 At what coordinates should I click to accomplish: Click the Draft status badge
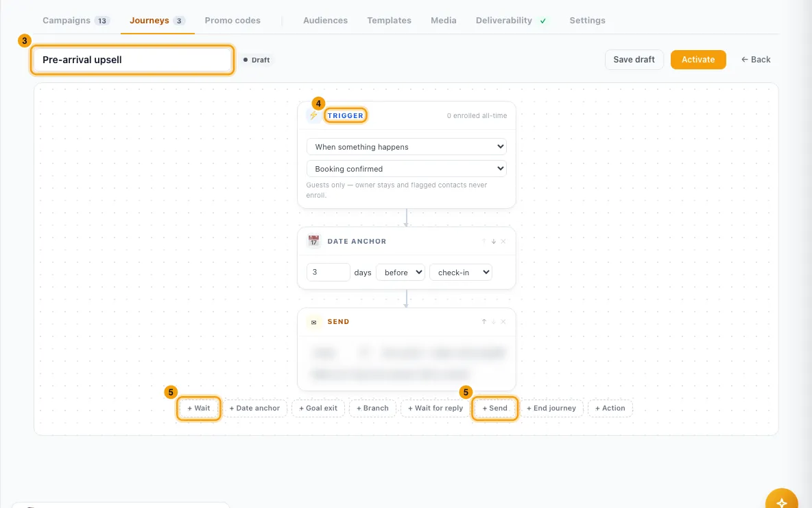pyautogui.click(x=257, y=60)
